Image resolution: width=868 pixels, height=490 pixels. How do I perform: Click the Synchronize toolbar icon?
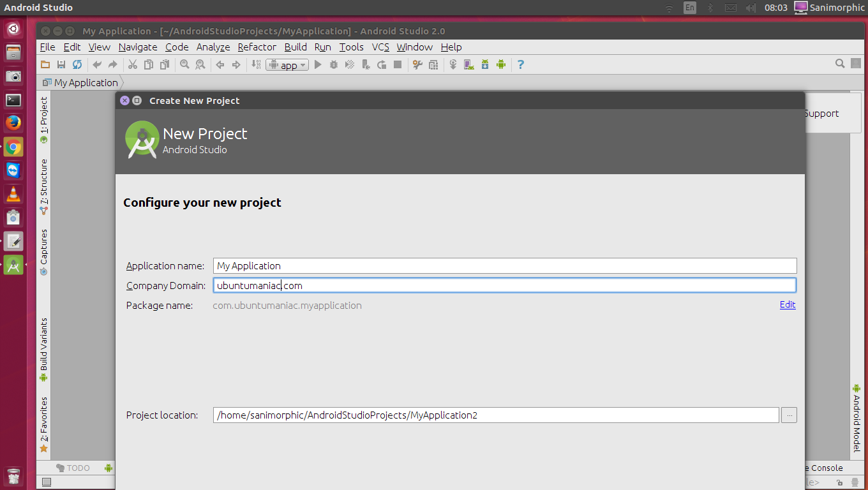pyautogui.click(x=77, y=64)
